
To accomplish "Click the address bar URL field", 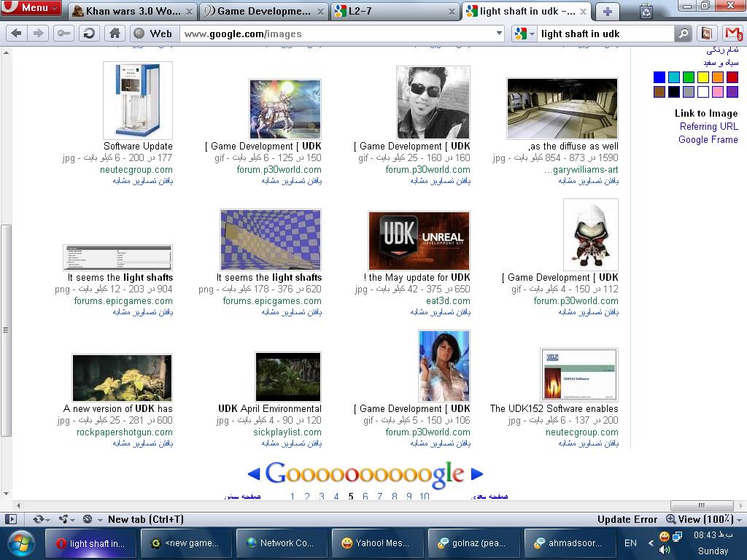I will 336,34.
